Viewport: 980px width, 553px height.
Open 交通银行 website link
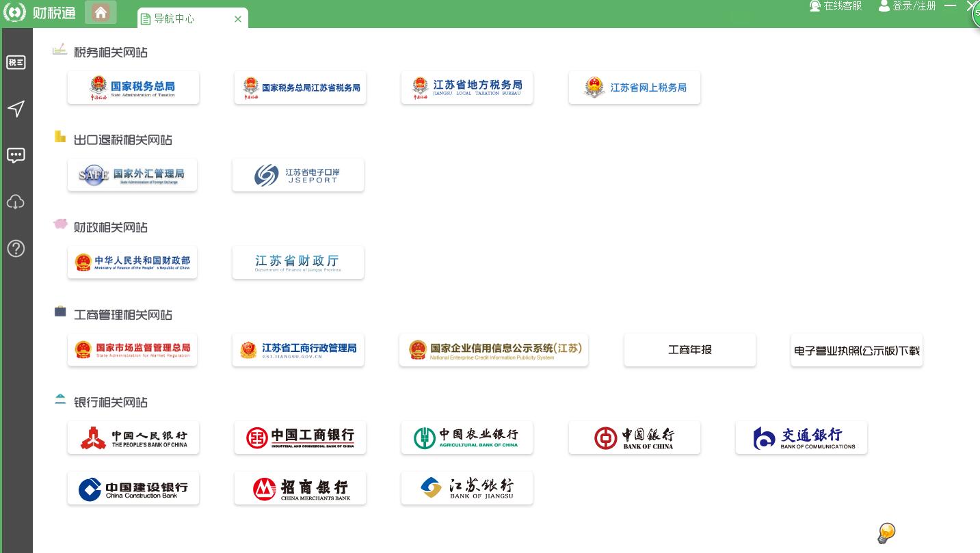pyautogui.click(x=802, y=437)
